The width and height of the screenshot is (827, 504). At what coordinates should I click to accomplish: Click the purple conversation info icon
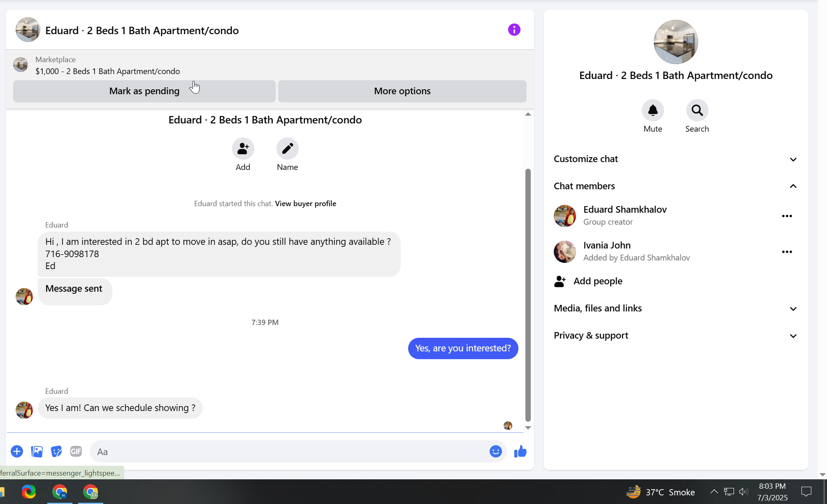(514, 30)
